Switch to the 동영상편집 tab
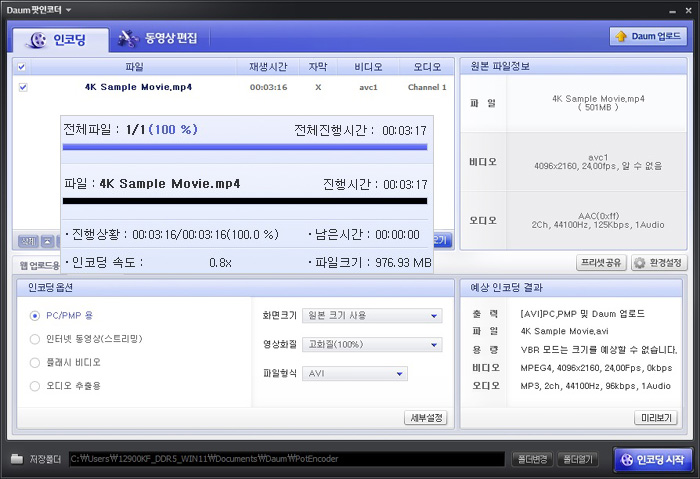The height and width of the screenshot is (479, 700). click(158, 38)
